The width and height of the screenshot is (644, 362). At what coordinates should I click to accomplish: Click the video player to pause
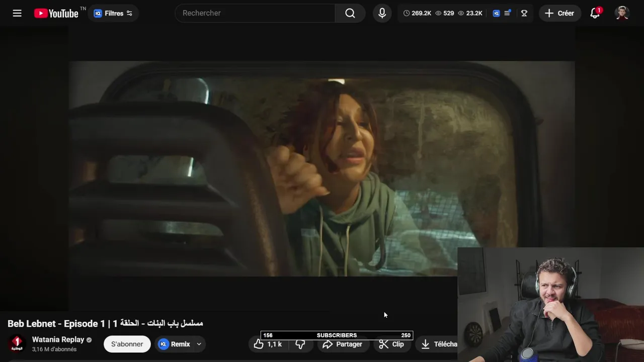[x=322, y=168]
